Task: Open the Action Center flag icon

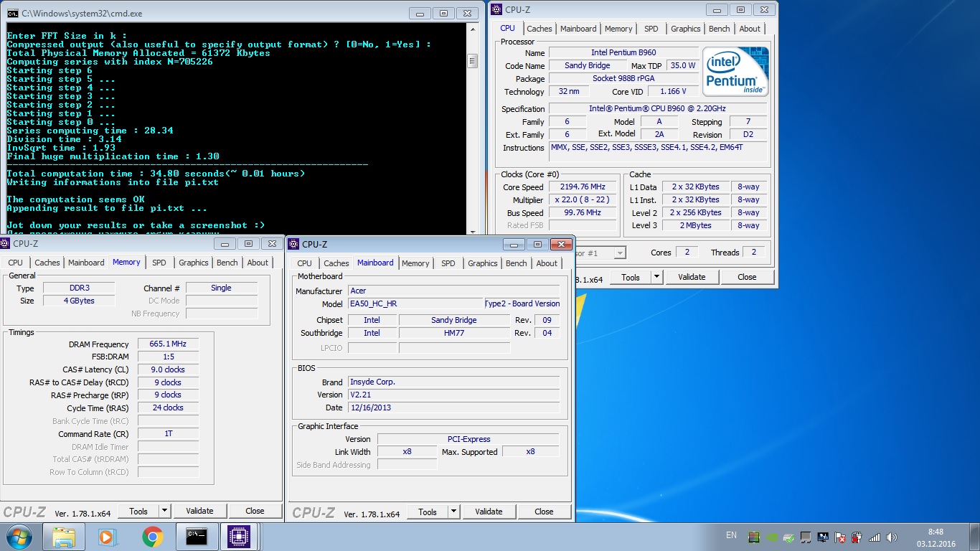Action: coord(839,537)
